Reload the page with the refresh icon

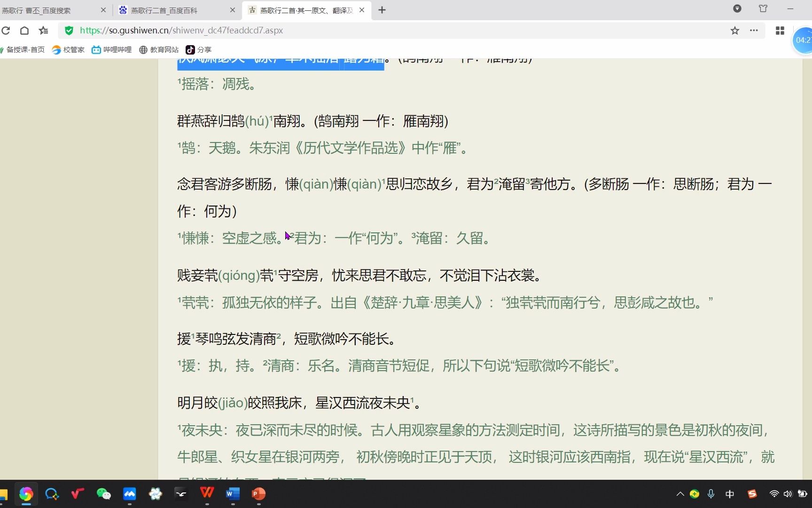pyautogui.click(x=6, y=31)
